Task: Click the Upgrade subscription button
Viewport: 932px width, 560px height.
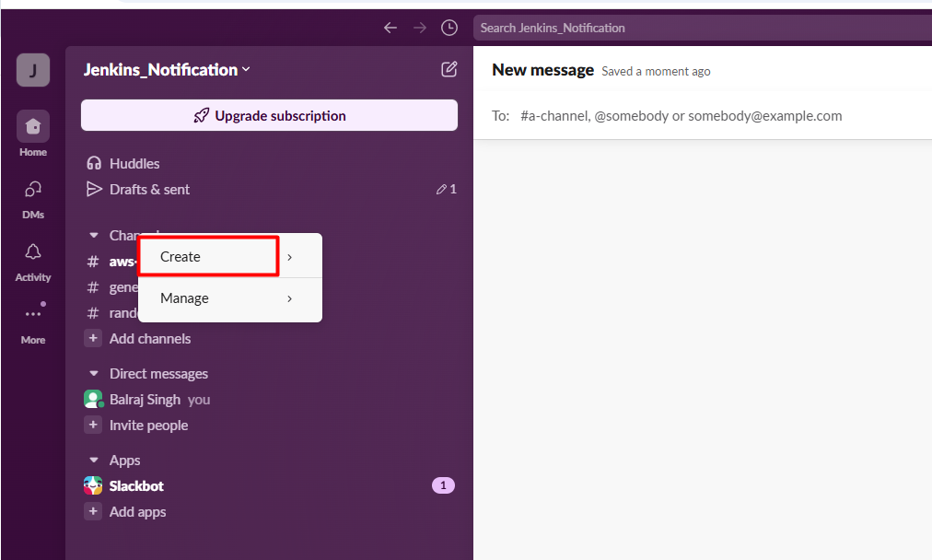Action: pos(269,115)
